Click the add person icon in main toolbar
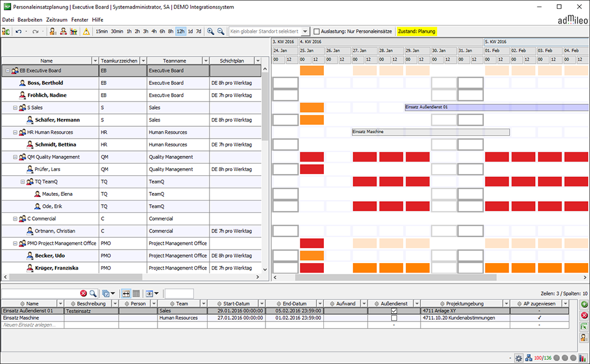Screen dimensions: 590x364 (x=6, y=32)
